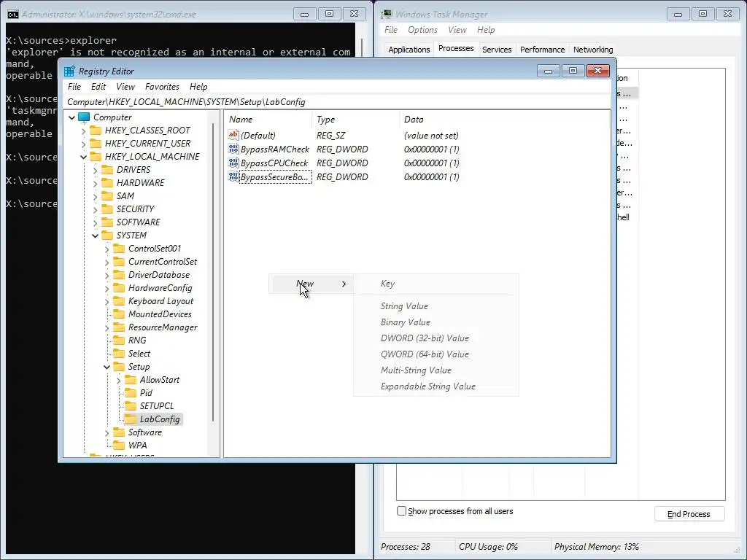Switch to Task Manager Services tab
Screen dimensions: 747x560
click(497, 50)
